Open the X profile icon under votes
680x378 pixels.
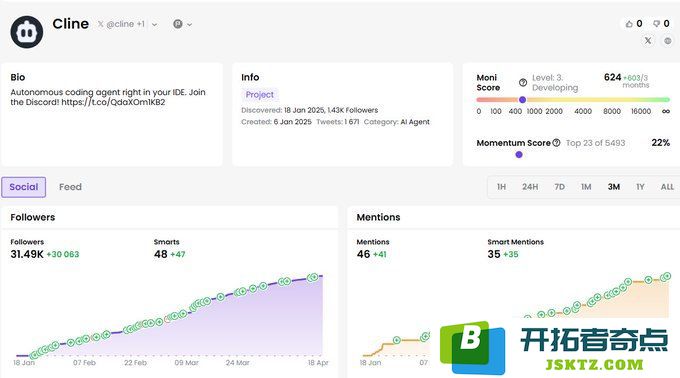click(x=648, y=41)
